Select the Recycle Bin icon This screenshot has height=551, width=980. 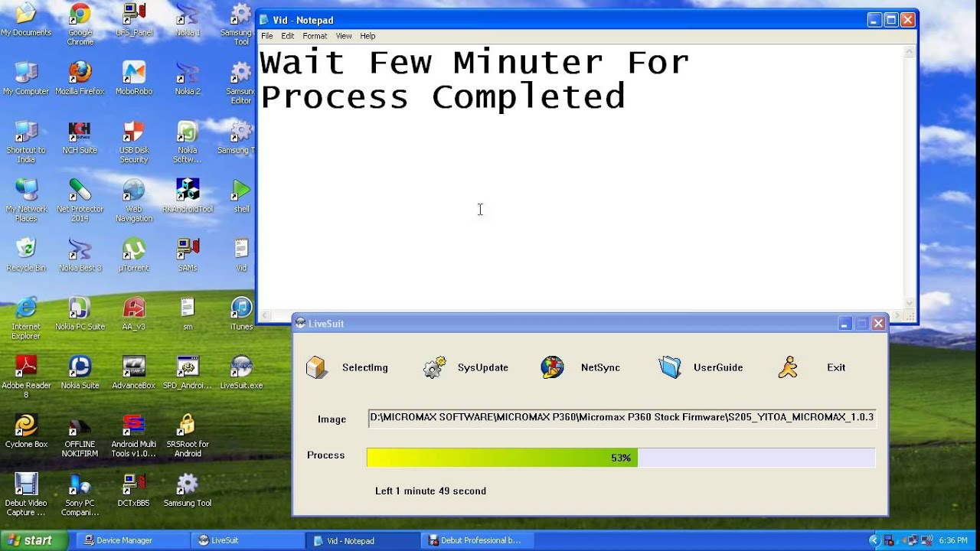[26, 255]
